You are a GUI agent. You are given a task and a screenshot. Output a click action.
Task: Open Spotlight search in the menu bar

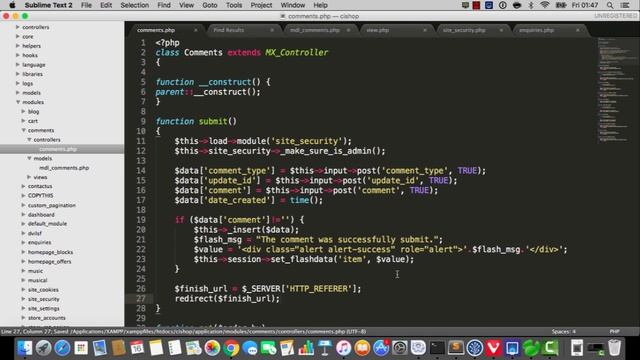[x=610, y=5]
